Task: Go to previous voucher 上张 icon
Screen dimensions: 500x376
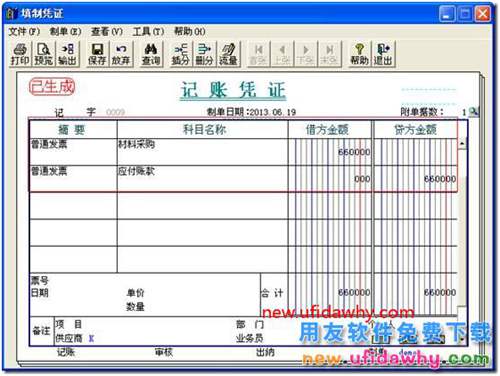Action: point(282,54)
